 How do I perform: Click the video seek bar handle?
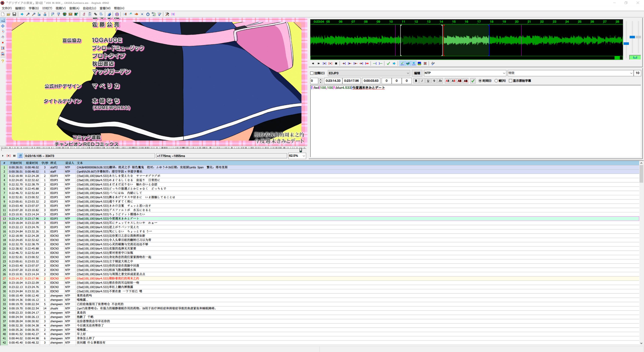click(301, 150)
